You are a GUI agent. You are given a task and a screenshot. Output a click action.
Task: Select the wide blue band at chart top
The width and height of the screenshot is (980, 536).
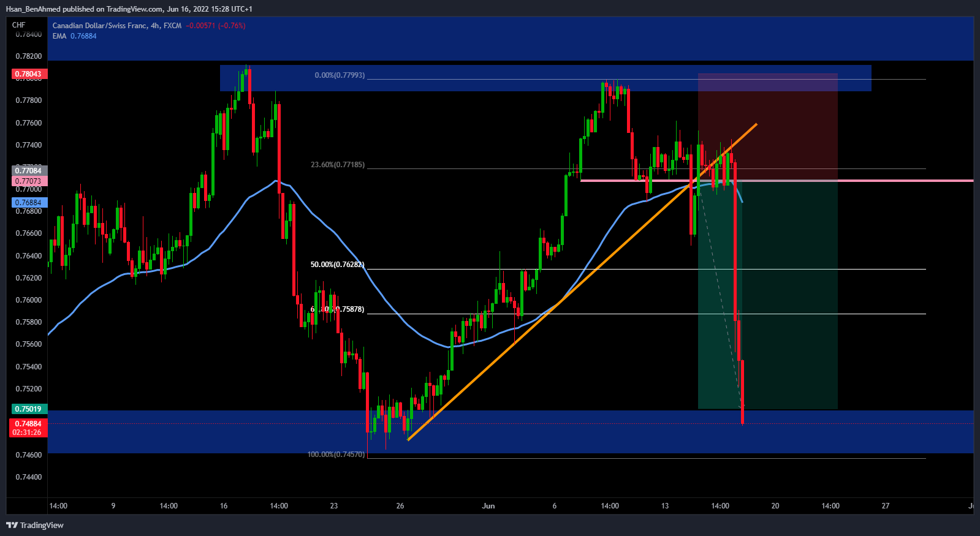tap(510, 39)
